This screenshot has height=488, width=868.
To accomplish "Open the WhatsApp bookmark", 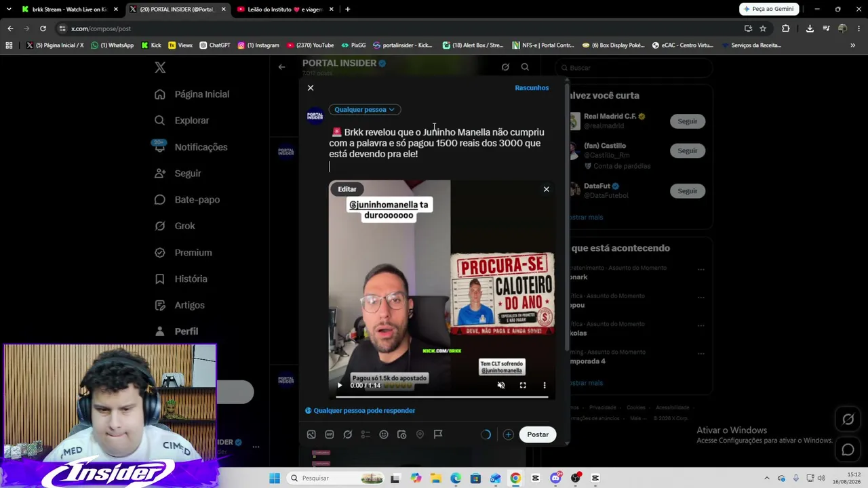I will pyautogui.click(x=113, y=45).
